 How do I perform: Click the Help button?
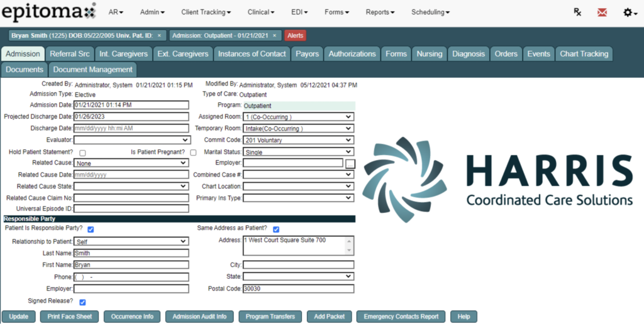[x=464, y=317]
